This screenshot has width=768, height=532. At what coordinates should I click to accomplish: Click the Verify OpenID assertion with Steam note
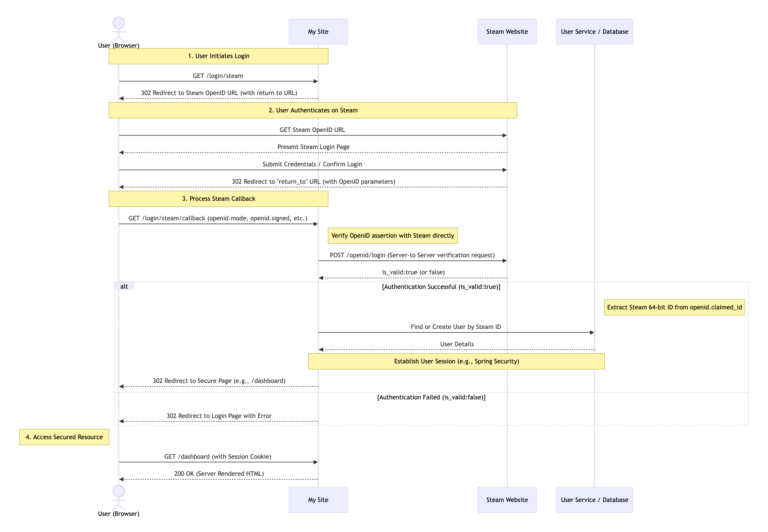tap(392, 235)
